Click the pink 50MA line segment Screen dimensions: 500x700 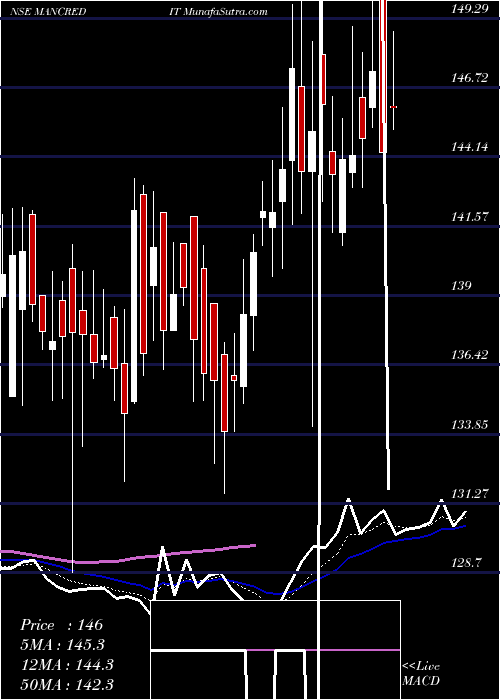[128, 554]
